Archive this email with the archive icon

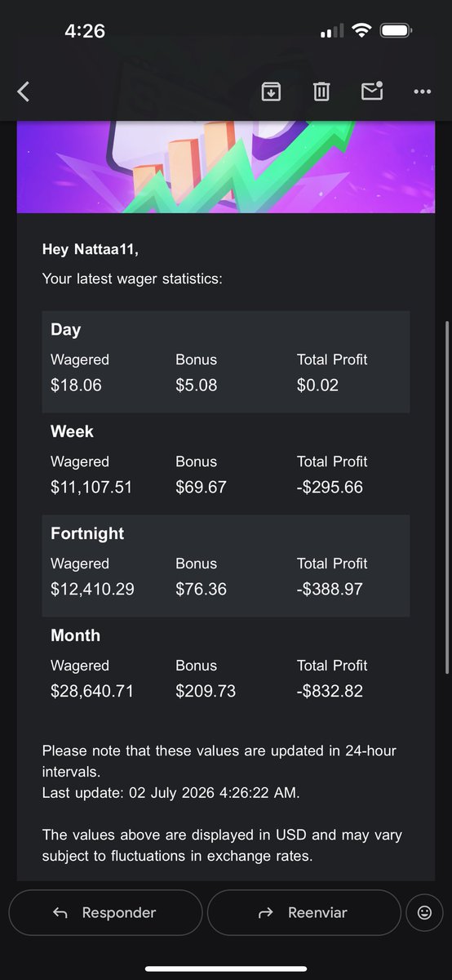pyautogui.click(x=271, y=91)
